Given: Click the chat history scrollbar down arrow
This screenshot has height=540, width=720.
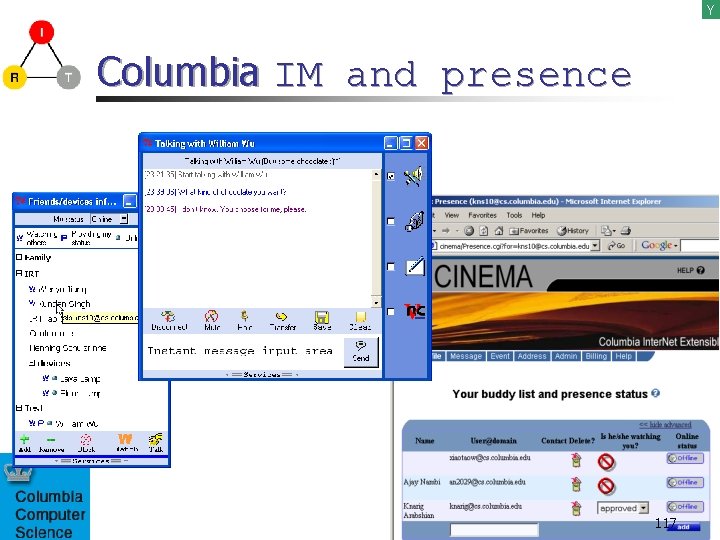Looking at the screenshot, I should pos(377,303).
